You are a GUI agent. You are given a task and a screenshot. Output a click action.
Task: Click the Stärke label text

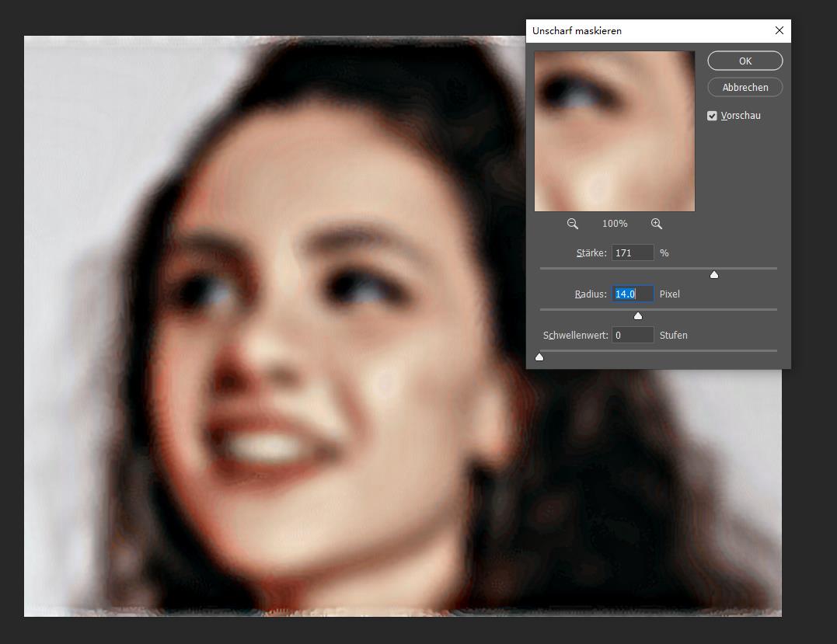point(591,253)
